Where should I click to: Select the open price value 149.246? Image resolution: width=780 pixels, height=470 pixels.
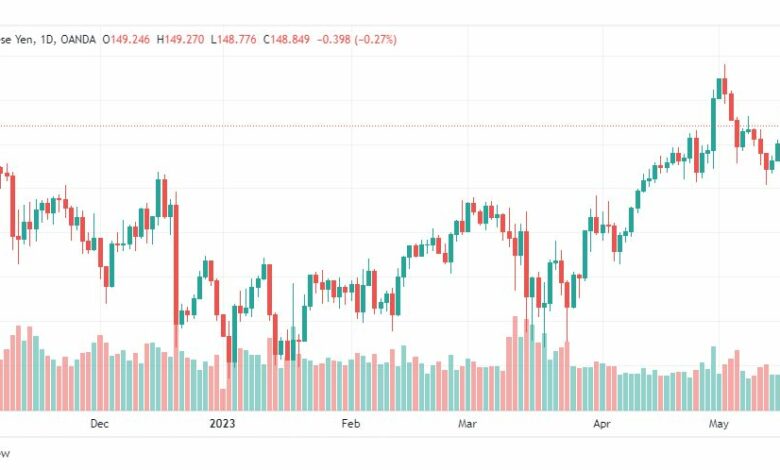click(x=130, y=40)
